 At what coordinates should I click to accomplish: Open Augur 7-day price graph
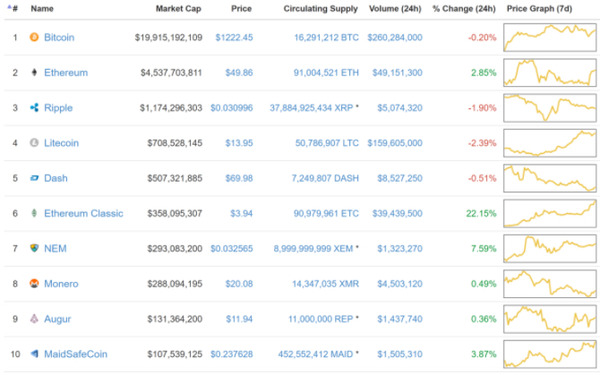(550, 319)
